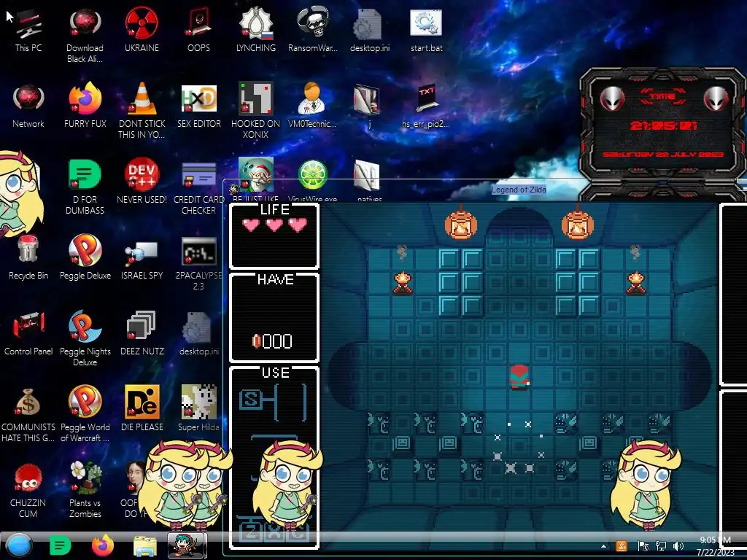The height and width of the screenshot is (560, 747).
Task: Open the UKRAINE radiation-symbol shortcut
Action: click(x=142, y=29)
